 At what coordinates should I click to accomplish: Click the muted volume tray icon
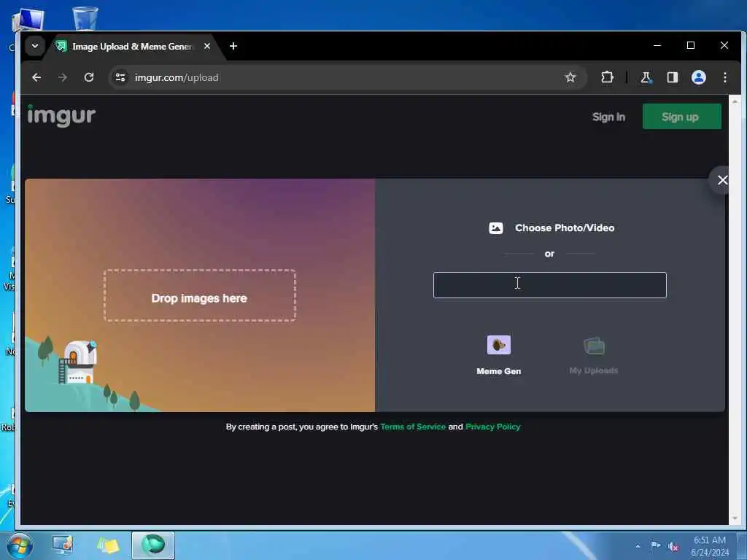coord(673,546)
